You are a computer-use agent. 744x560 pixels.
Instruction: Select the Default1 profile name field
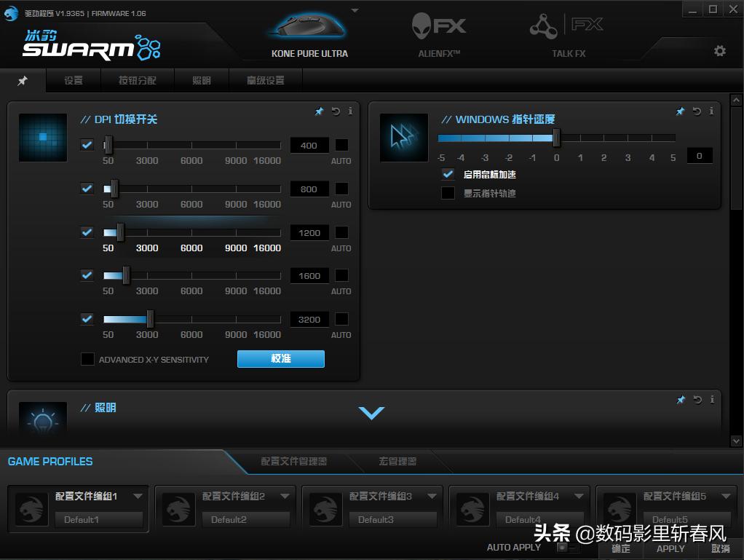pos(99,520)
